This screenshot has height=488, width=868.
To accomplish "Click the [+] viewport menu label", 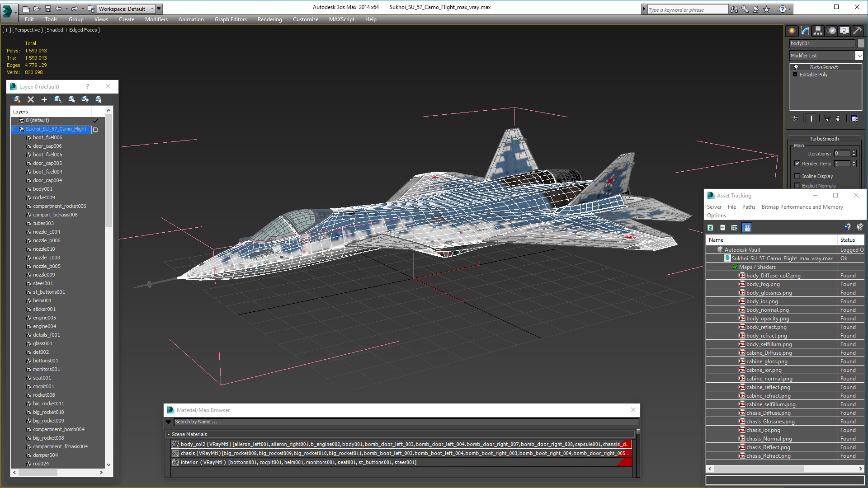I will click(x=6, y=30).
